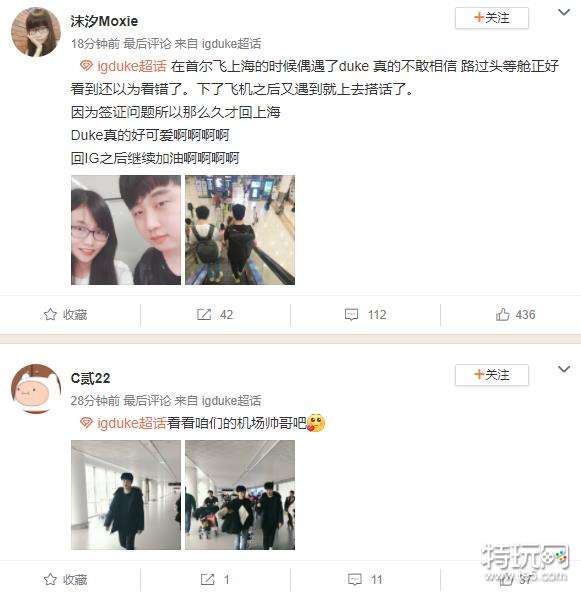This screenshot has width=581, height=592.
Task: Expand options chevron on C贰22's post
Action: pos(564,369)
